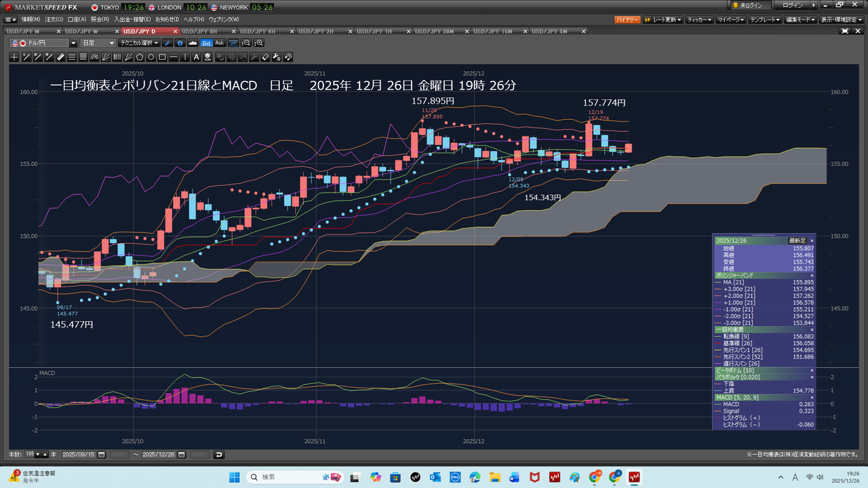Screen dimensions: 868x488
Task: Open the 注文(O) menu
Action: (x=54, y=20)
